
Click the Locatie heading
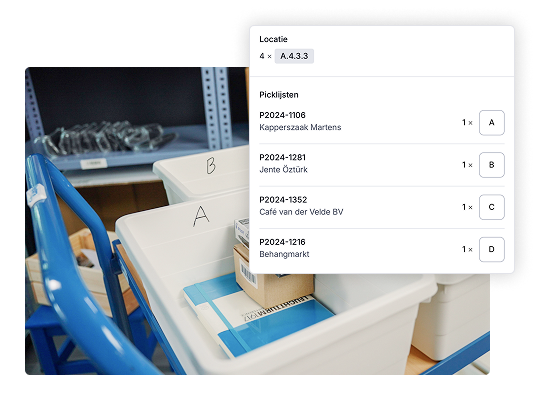coord(273,39)
